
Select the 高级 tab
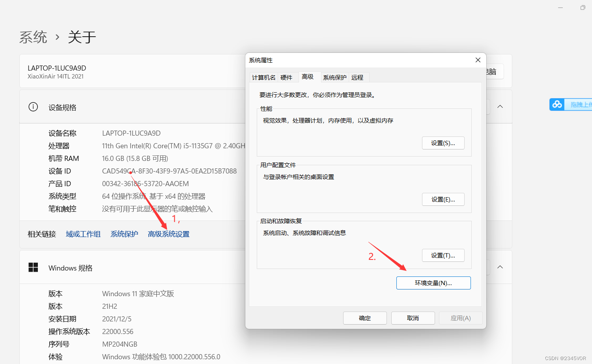[x=308, y=77]
